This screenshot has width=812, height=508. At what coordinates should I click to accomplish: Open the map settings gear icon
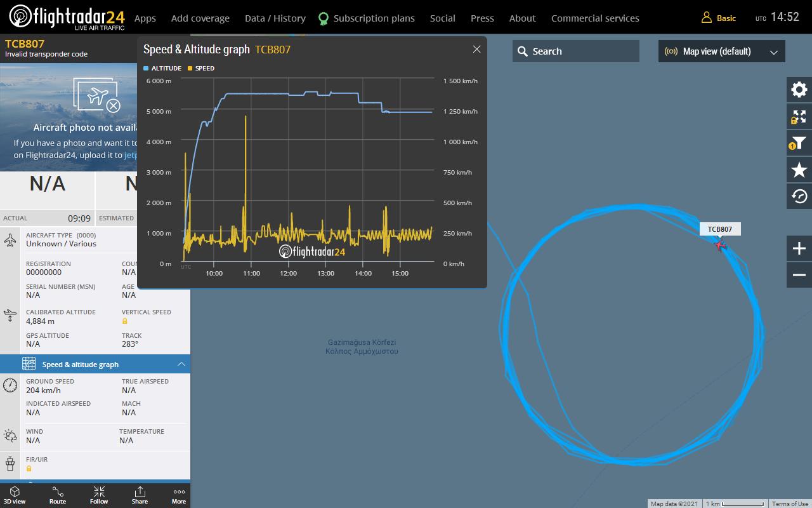[x=799, y=90]
